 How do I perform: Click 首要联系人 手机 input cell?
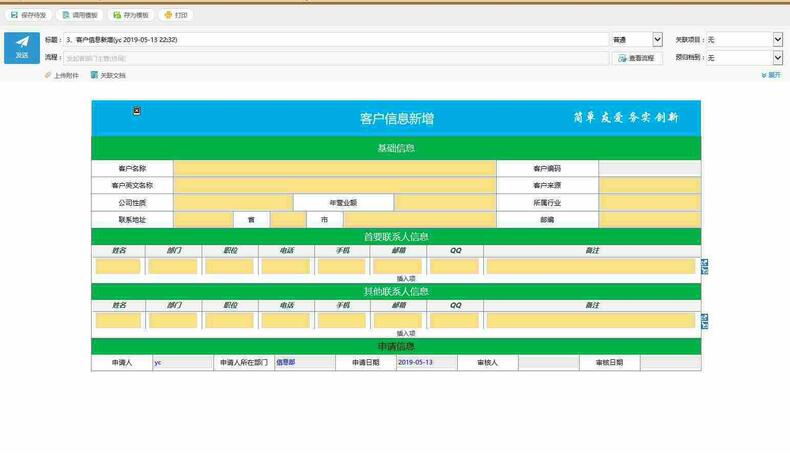tap(342, 266)
